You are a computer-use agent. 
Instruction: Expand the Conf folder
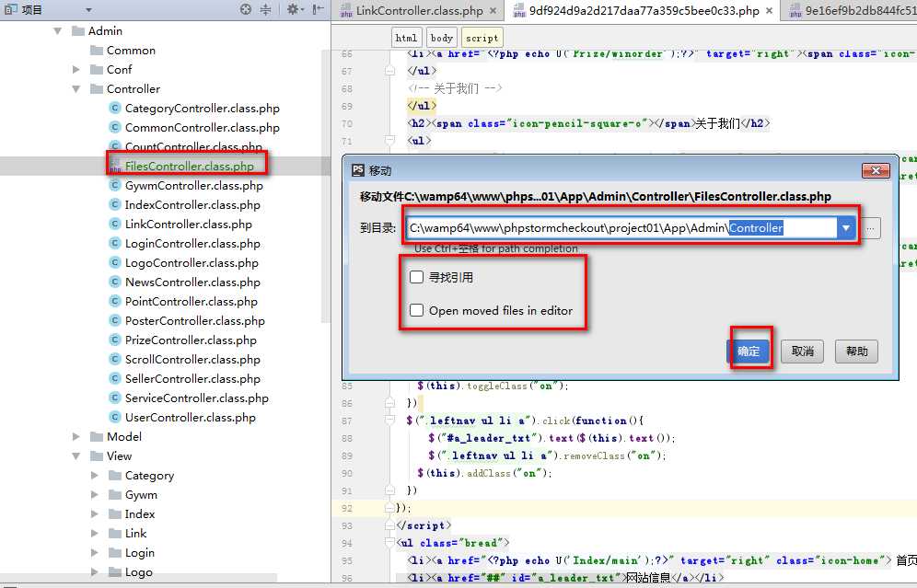tap(76, 70)
